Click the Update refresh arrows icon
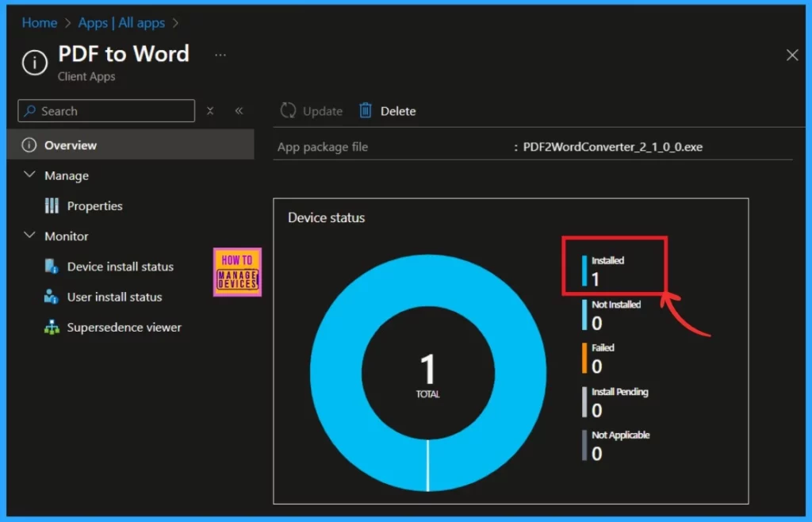Viewport: 812px width, 522px height. tap(288, 110)
